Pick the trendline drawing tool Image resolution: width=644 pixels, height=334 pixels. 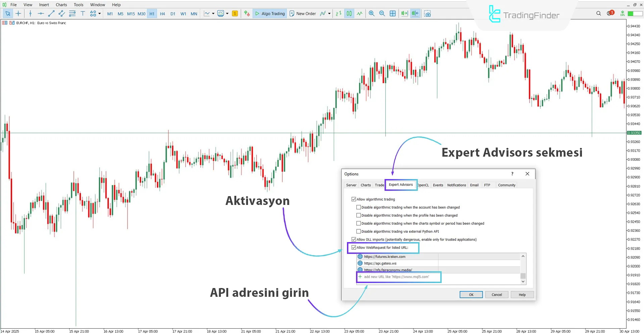tap(51, 13)
